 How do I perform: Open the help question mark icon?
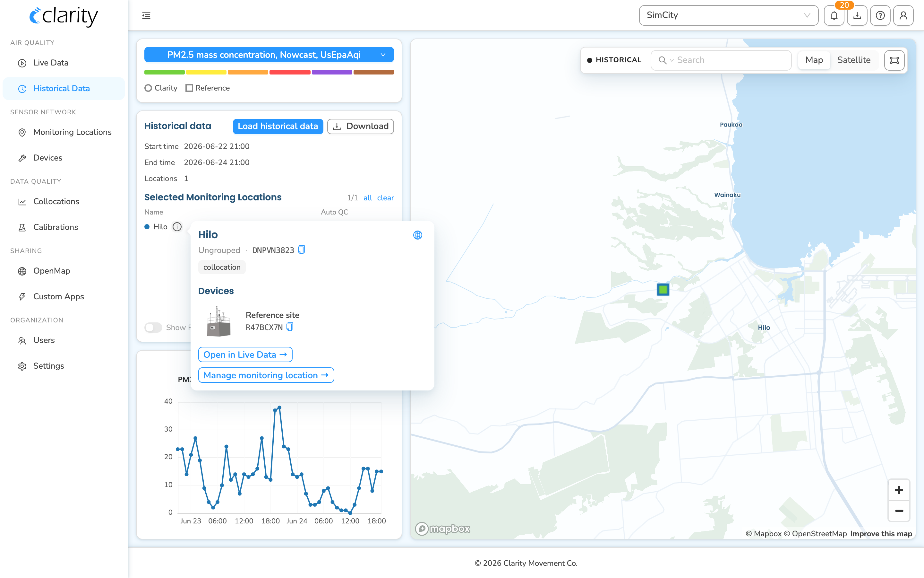(880, 15)
